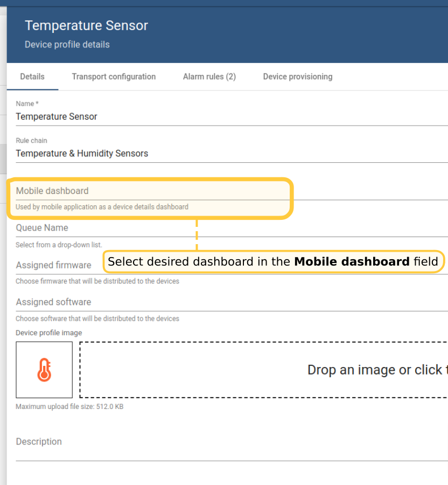448x485 pixels.
Task: Click the Device profile details subtitle
Action: [x=67, y=45]
